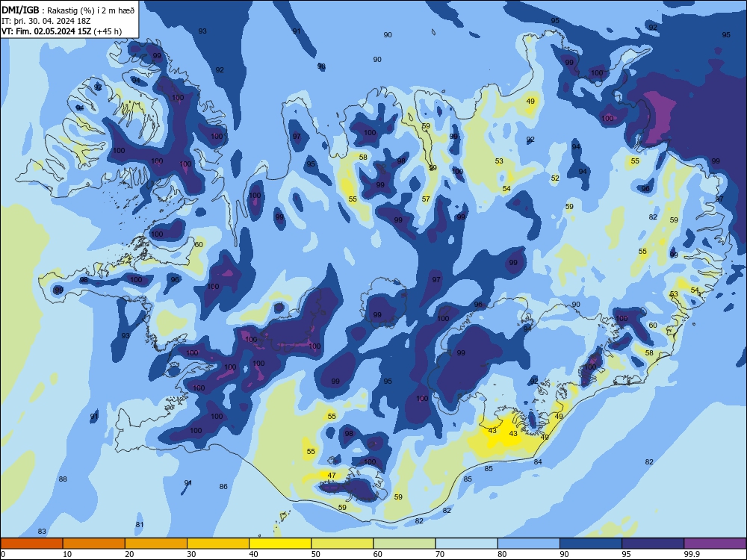Click the '70' legend tick label

click(x=440, y=554)
